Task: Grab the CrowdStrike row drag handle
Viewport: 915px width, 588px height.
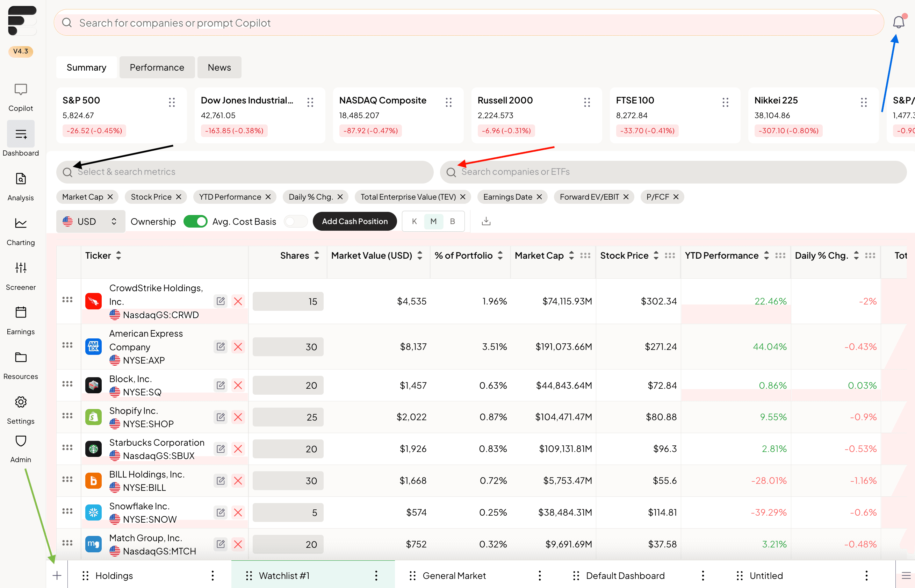Action: coord(67,300)
